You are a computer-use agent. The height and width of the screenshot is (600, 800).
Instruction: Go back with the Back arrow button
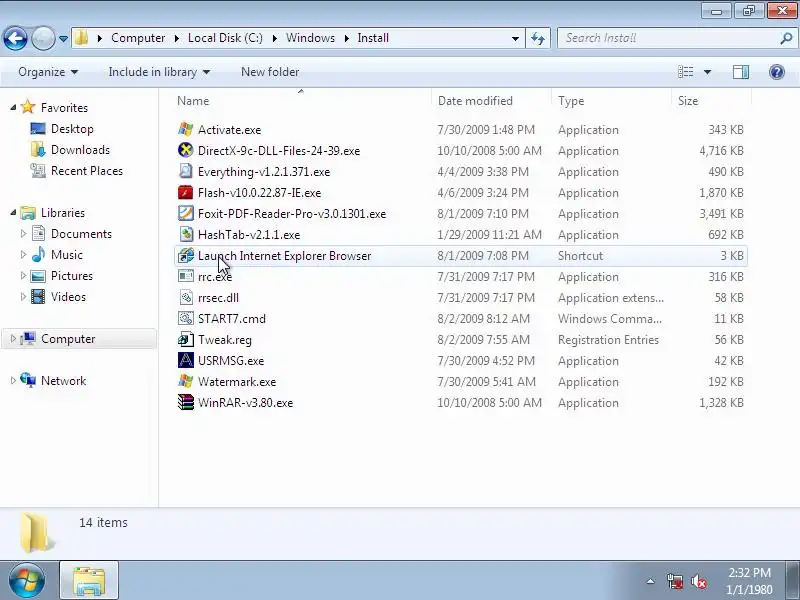click(15, 38)
